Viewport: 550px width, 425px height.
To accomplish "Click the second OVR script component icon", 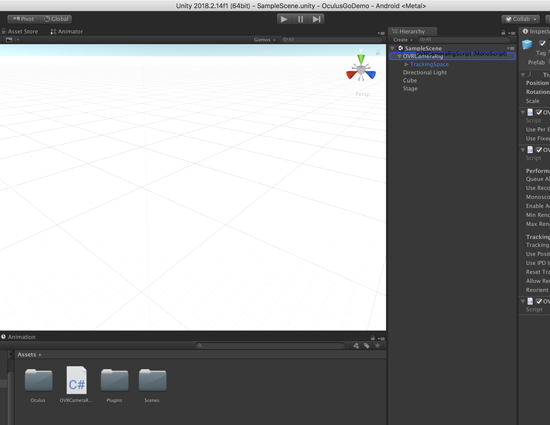I will click(x=530, y=150).
